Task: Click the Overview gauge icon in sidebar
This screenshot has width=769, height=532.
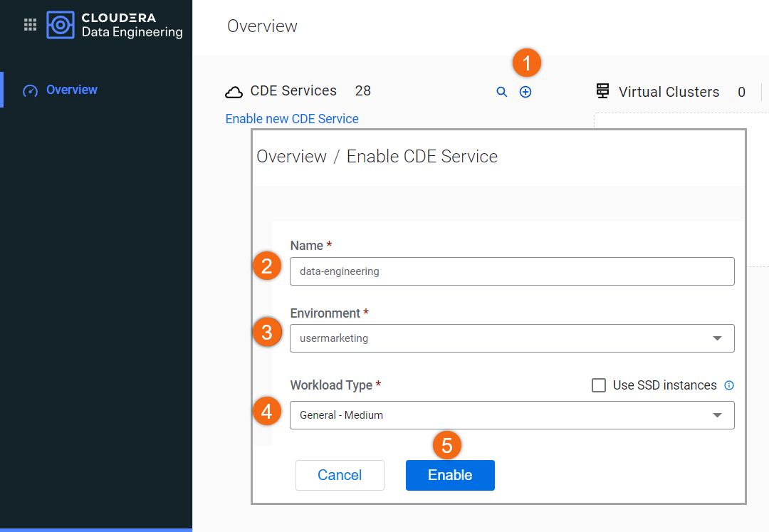Action: (31, 90)
